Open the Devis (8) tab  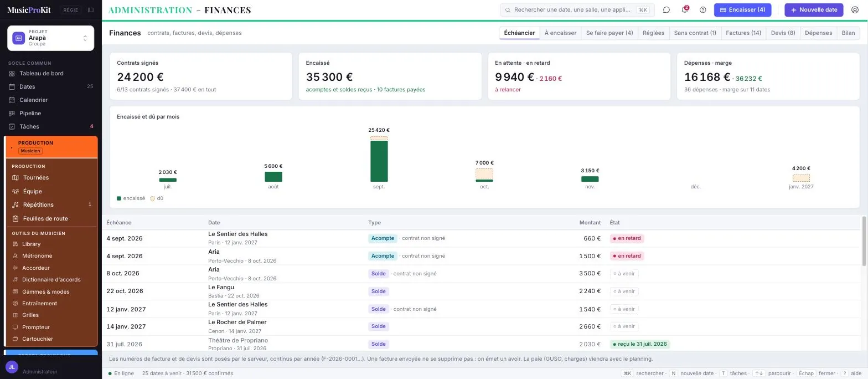pyautogui.click(x=783, y=33)
